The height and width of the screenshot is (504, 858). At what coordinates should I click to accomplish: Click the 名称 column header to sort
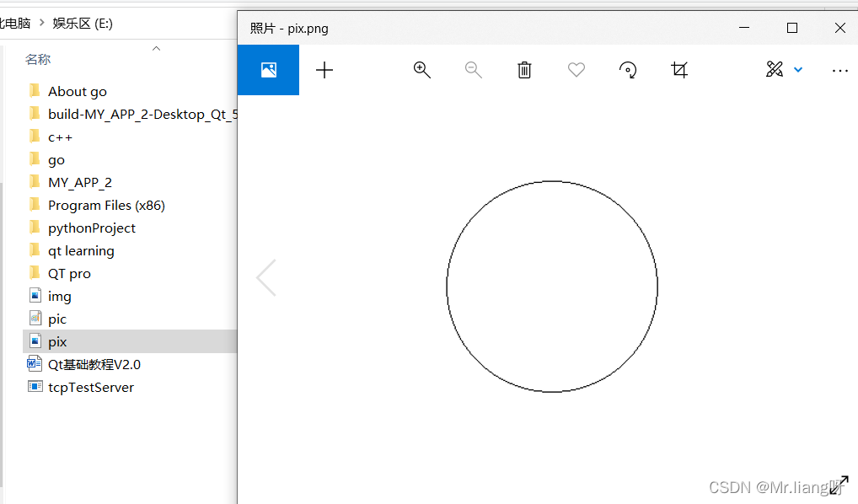[38, 59]
